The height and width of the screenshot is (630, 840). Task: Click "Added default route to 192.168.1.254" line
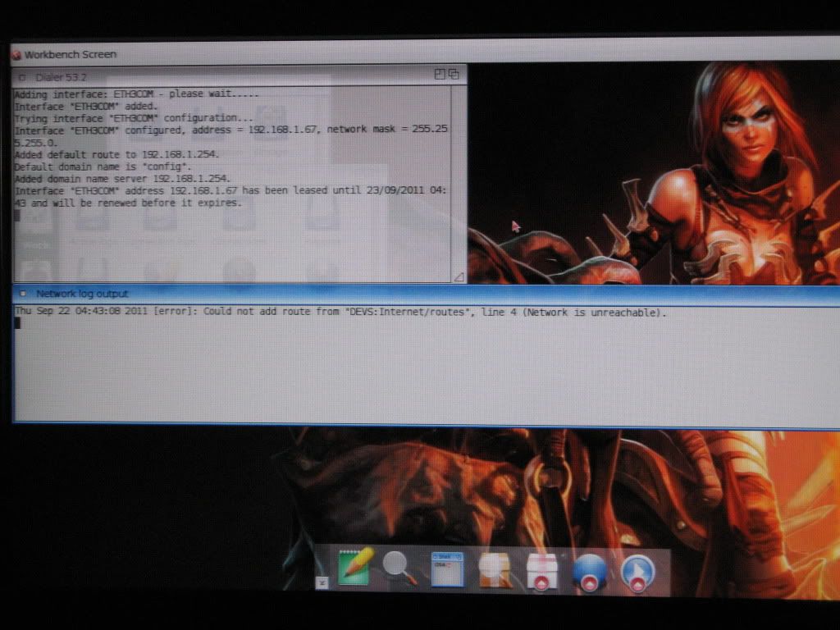click(x=116, y=154)
